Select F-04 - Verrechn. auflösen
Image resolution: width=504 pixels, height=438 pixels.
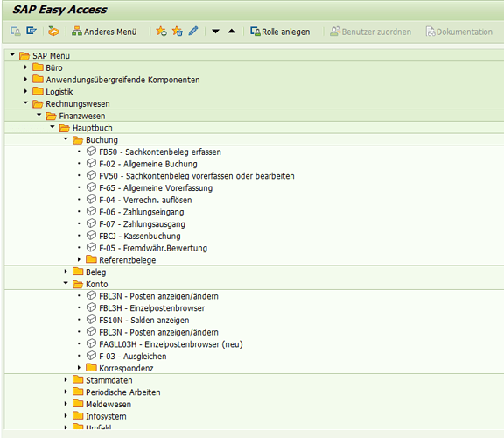145,200
